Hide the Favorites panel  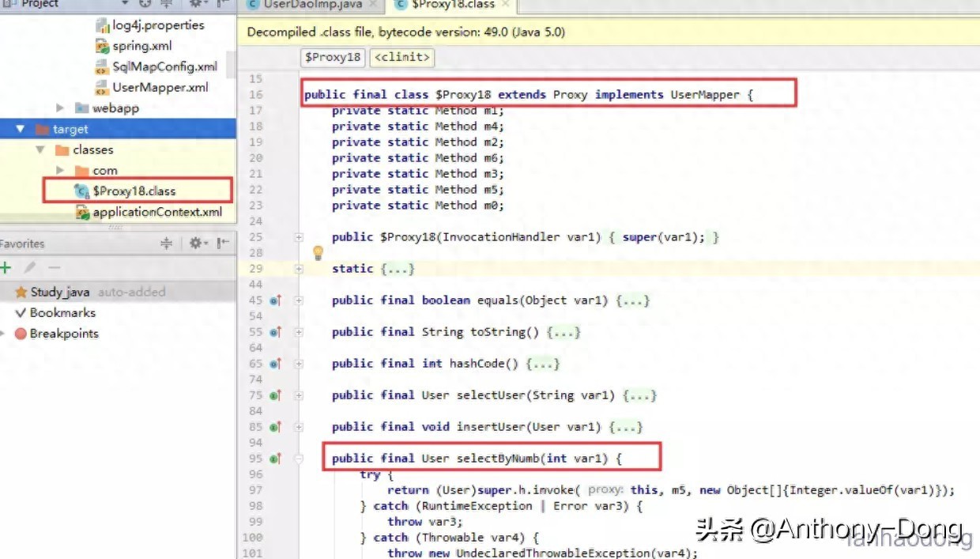(224, 244)
